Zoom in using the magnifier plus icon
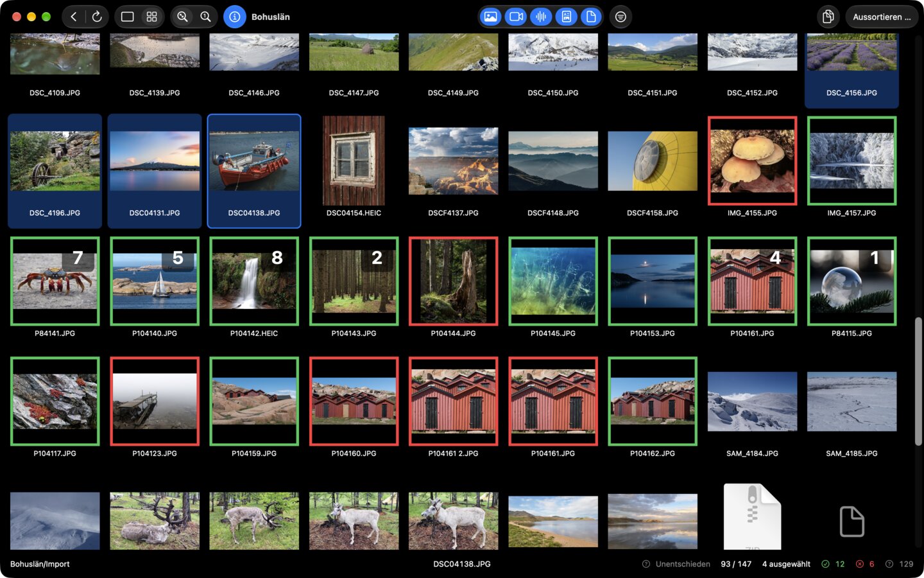 coord(183,17)
